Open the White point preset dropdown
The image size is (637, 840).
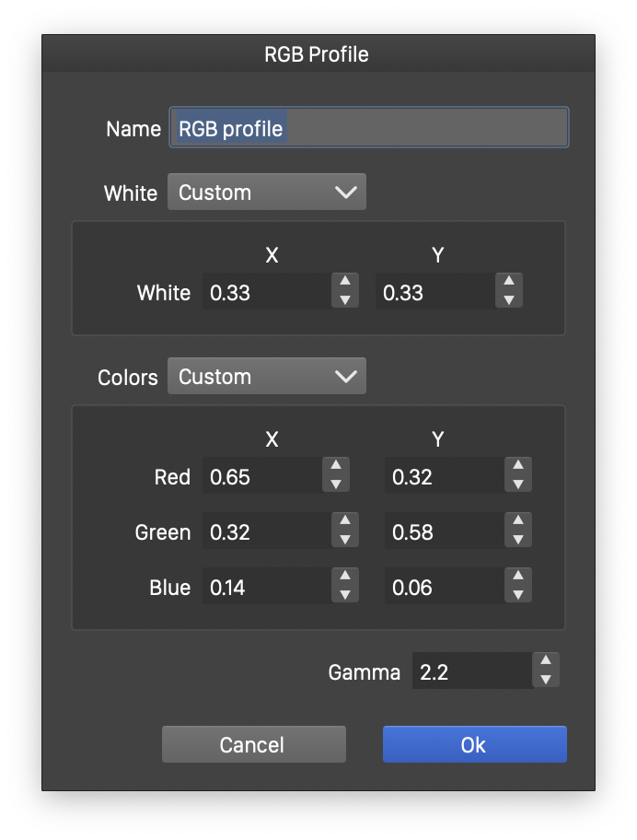click(x=266, y=192)
